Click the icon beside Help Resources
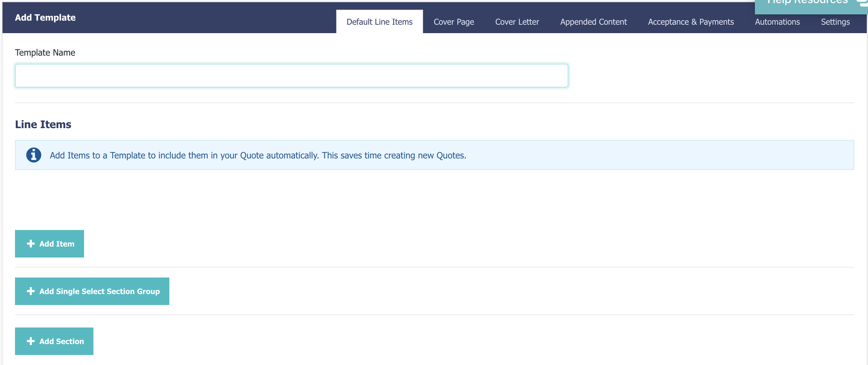The height and width of the screenshot is (365, 868). [x=863, y=3]
